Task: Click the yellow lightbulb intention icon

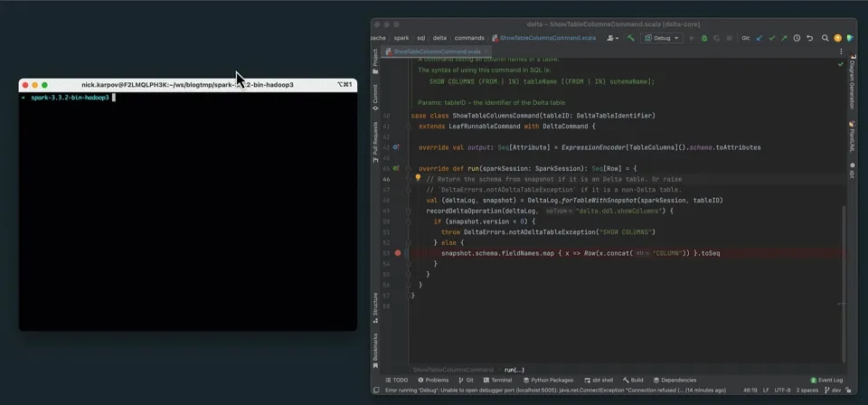Action: point(418,179)
